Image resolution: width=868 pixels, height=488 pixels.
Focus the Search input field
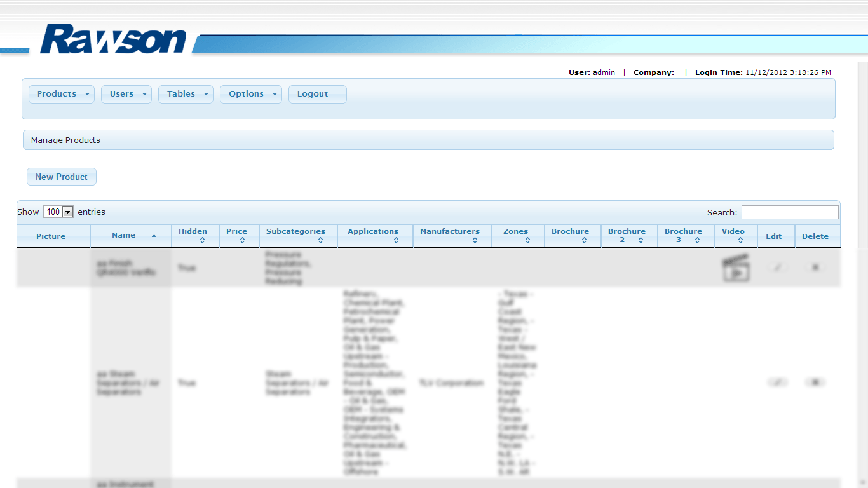pos(790,212)
